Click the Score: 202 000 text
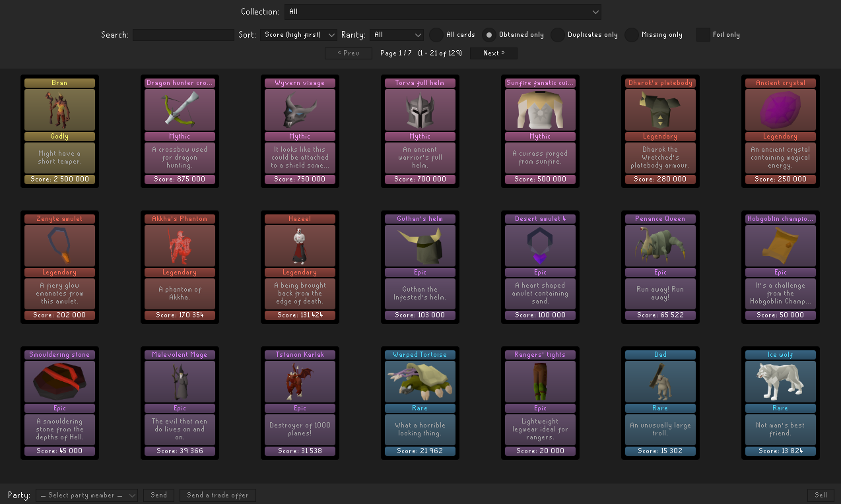This screenshot has height=504, width=841. [59, 315]
